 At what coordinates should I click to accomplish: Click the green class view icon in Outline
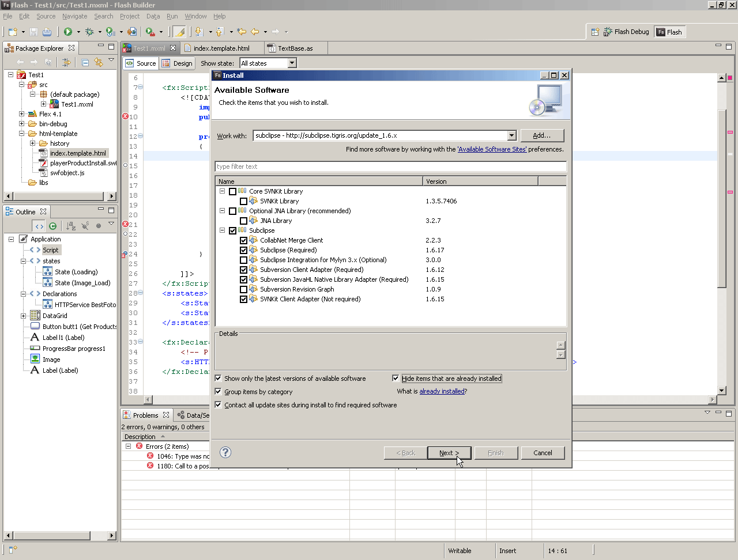(53, 226)
